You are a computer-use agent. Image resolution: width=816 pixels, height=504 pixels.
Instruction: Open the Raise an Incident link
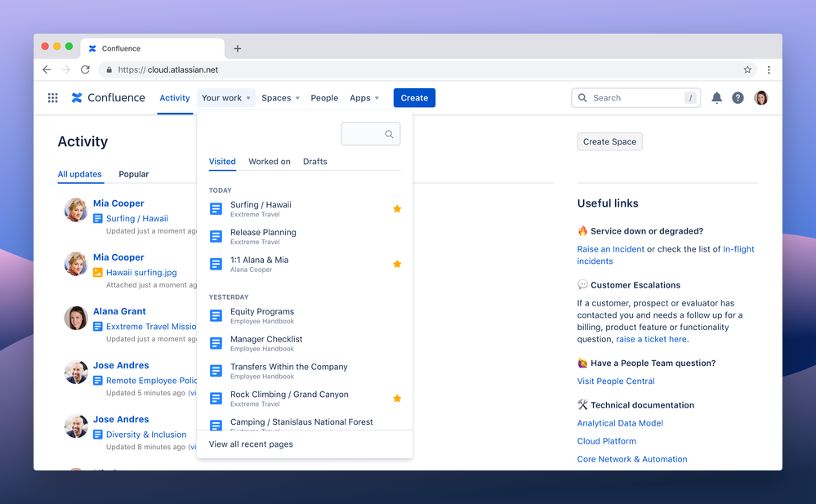pos(610,249)
